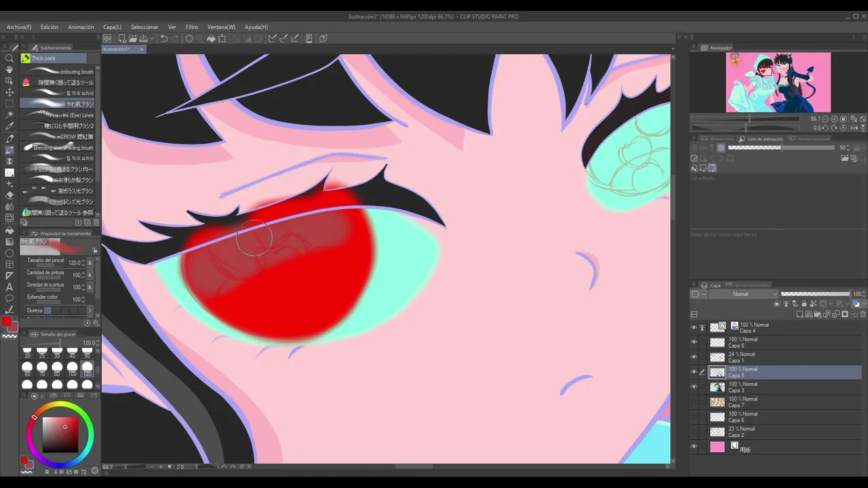Click the Fill bucket icon in command bar

(211, 39)
